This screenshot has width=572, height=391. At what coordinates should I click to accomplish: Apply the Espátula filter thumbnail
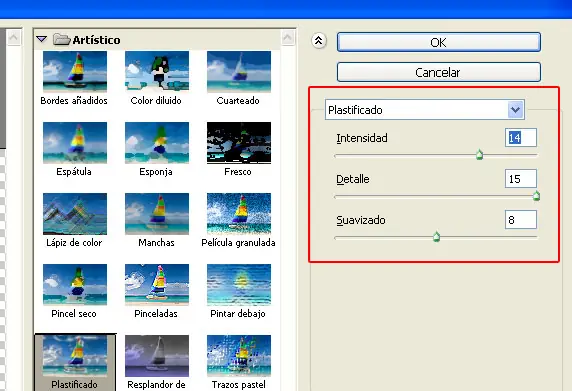75,143
